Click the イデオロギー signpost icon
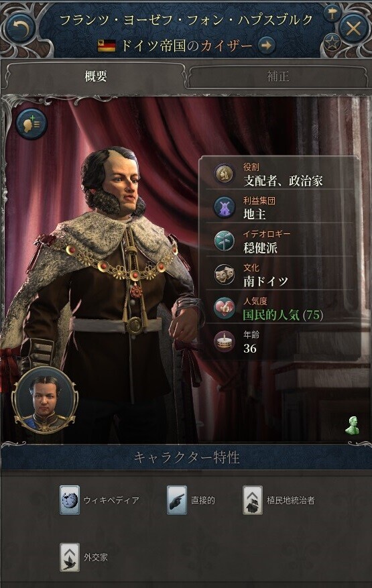Screen dimensions: 372x588 click(224, 241)
